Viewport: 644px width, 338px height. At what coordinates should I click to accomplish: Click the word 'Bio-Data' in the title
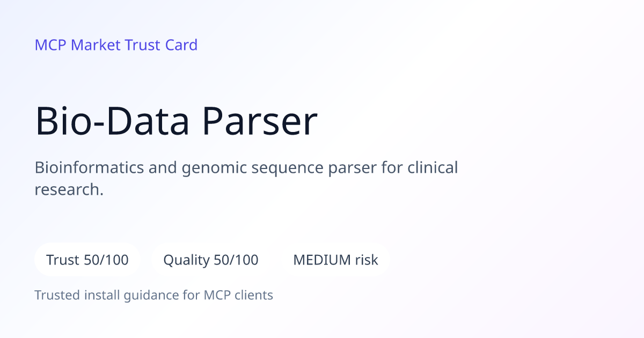click(113, 122)
